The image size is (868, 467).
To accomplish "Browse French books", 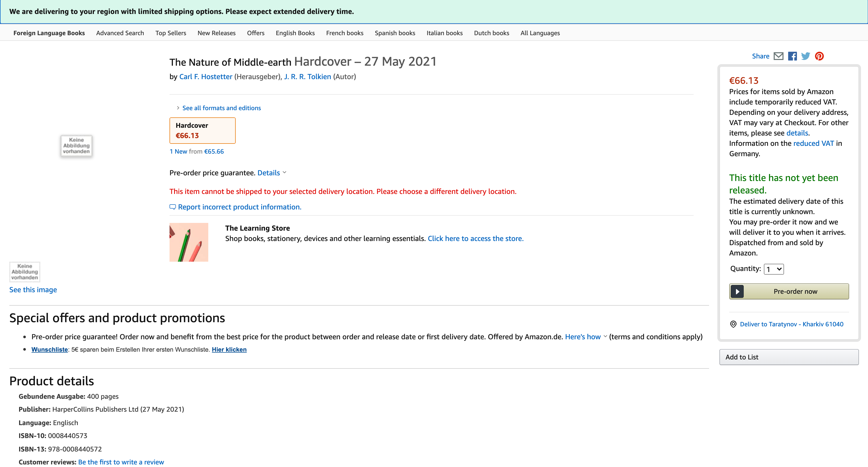I will tap(345, 33).
